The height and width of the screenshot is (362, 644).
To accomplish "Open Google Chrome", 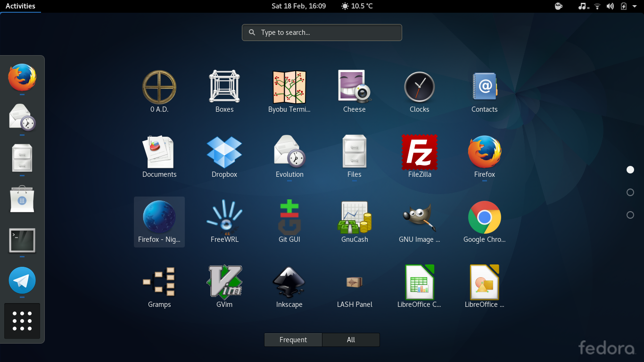I will click(x=485, y=217).
